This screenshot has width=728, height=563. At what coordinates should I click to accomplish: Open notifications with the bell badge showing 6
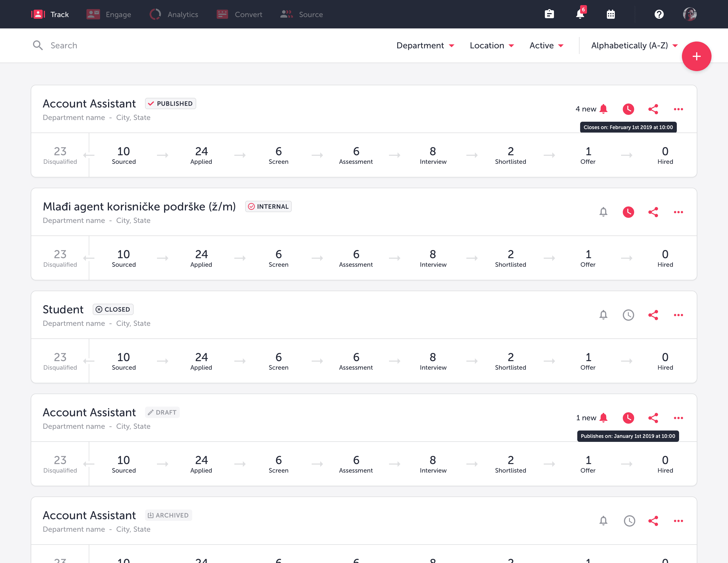pos(580,14)
